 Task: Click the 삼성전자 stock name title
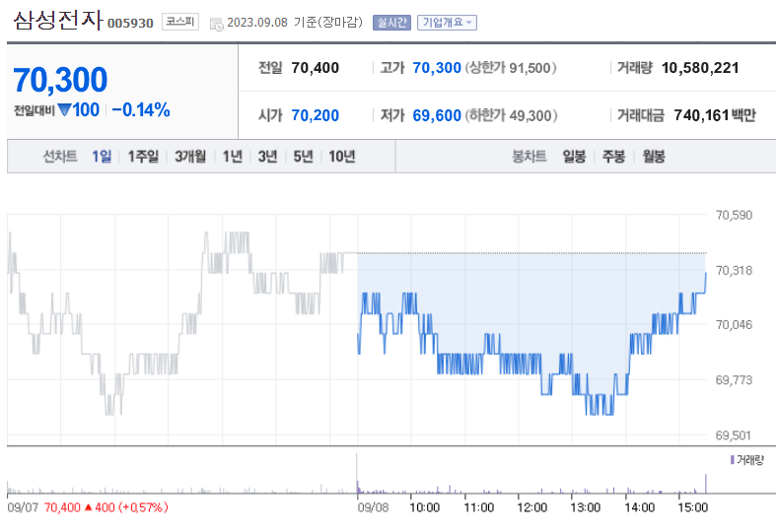click(58, 21)
